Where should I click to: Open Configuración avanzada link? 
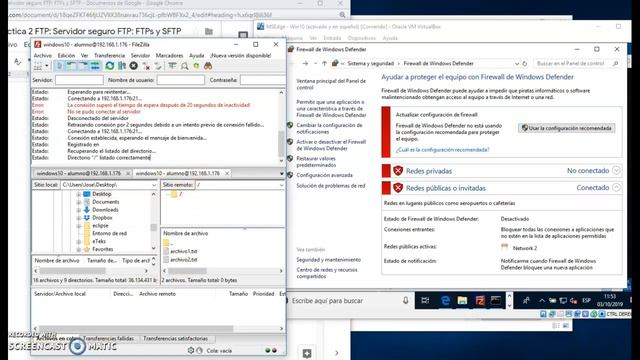[x=324, y=175]
